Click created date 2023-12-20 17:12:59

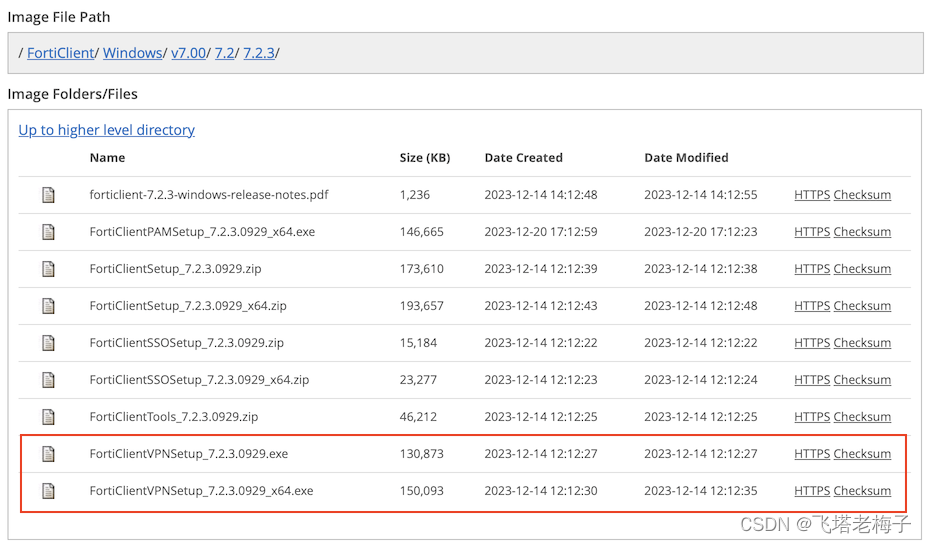(541, 232)
